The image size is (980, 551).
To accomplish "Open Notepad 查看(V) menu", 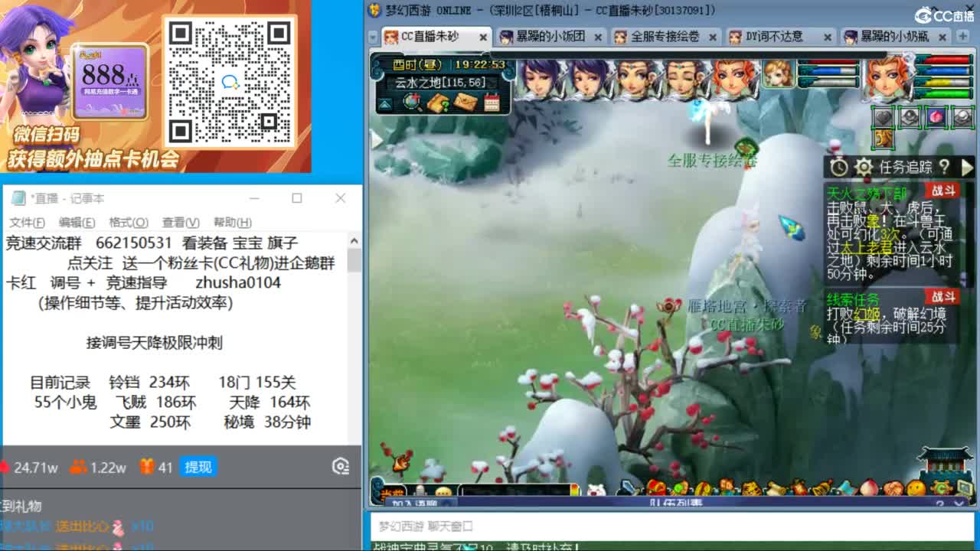I will 181,222.
